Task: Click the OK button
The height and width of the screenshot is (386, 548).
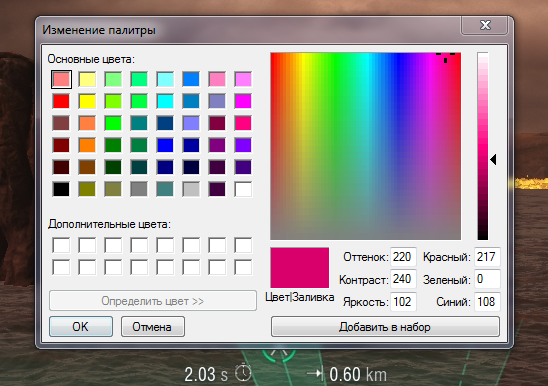Action: [x=81, y=327]
